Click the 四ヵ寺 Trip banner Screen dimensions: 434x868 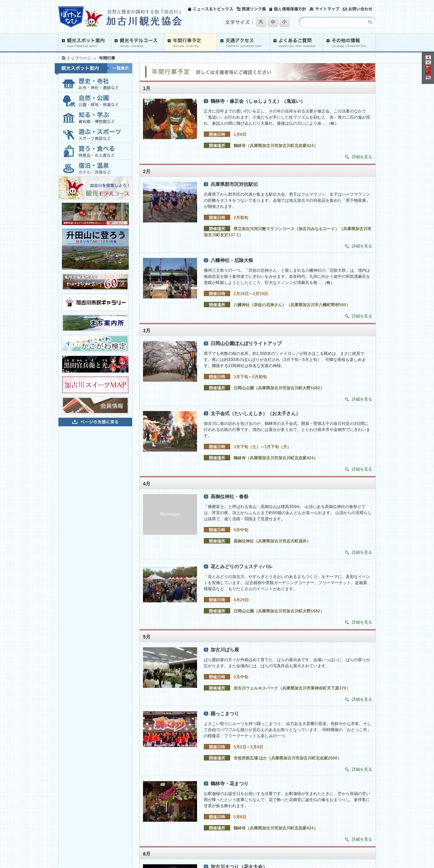(x=95, y=214)
